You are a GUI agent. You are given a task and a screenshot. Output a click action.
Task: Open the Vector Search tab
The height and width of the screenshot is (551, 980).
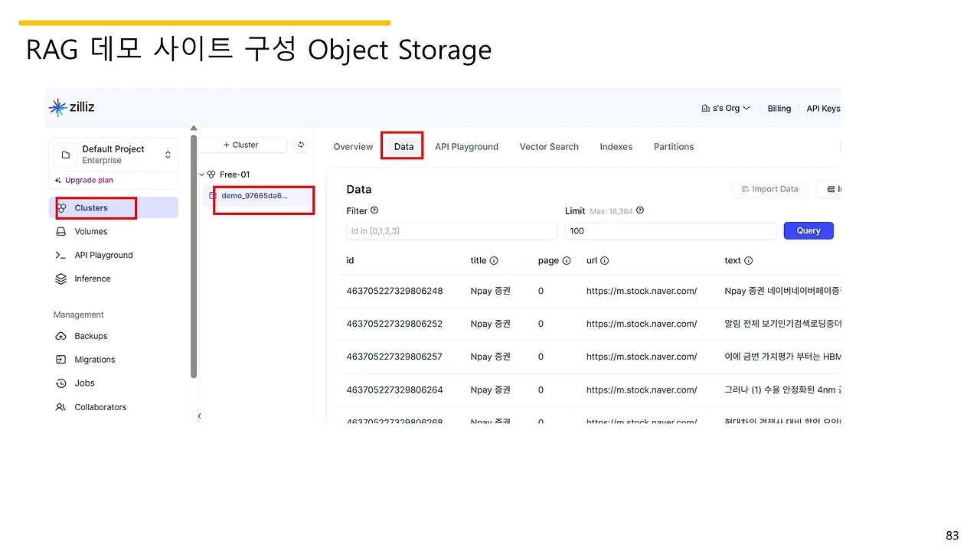(x=549, y=147)
